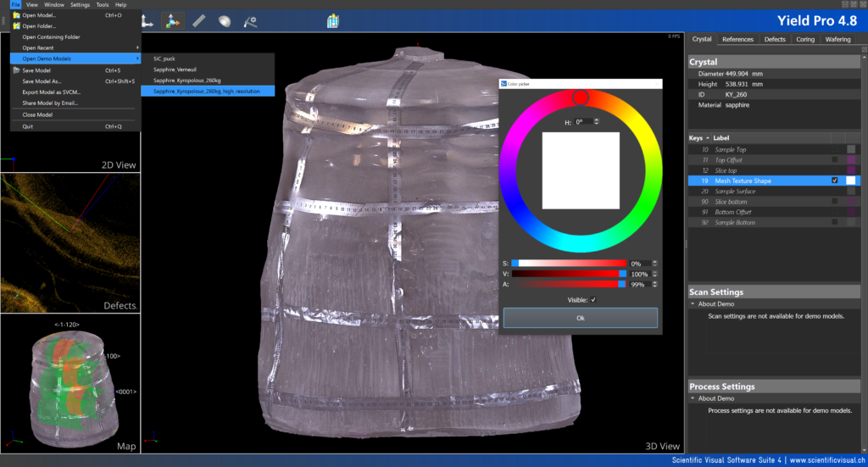Viewport: 868px width, 467px height.
Task: Click the blue crystal container toolbar icon
Action: (x=333, y=20)
